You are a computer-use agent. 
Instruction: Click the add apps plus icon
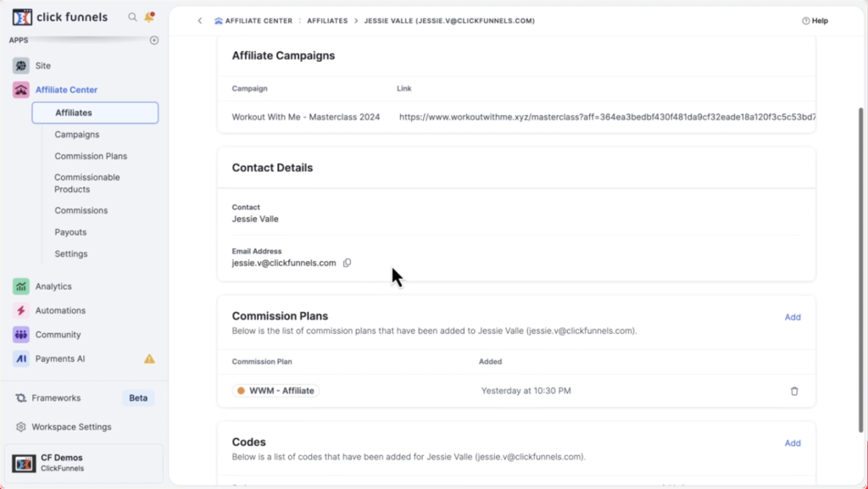pyautogui.click(x=154, y=41)
